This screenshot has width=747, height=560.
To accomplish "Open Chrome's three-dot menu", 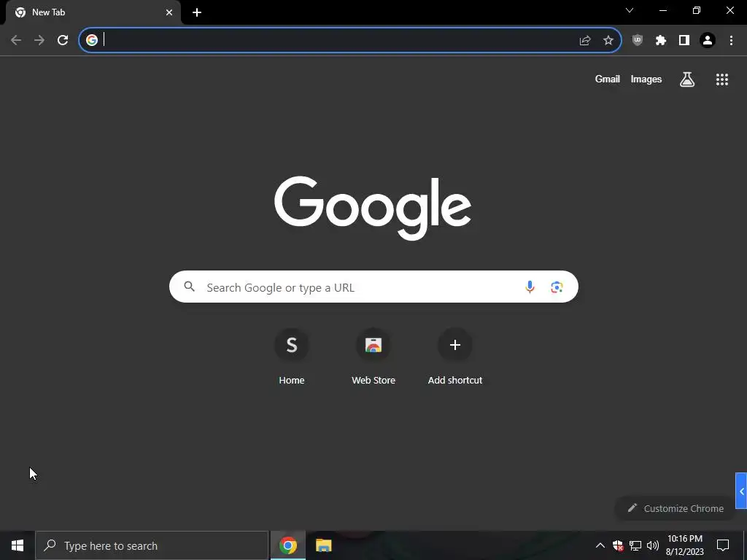I will (731, 41).
